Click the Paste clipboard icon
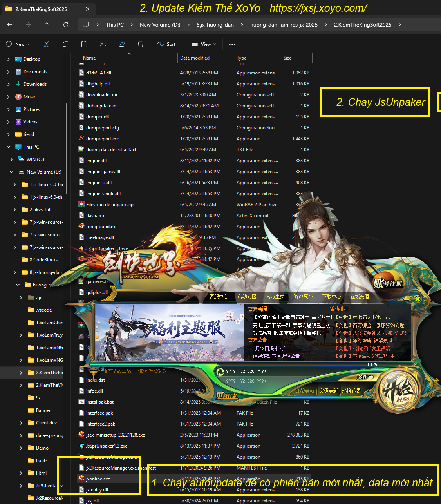Screen dimensions: 441x504 click(84, 44)
